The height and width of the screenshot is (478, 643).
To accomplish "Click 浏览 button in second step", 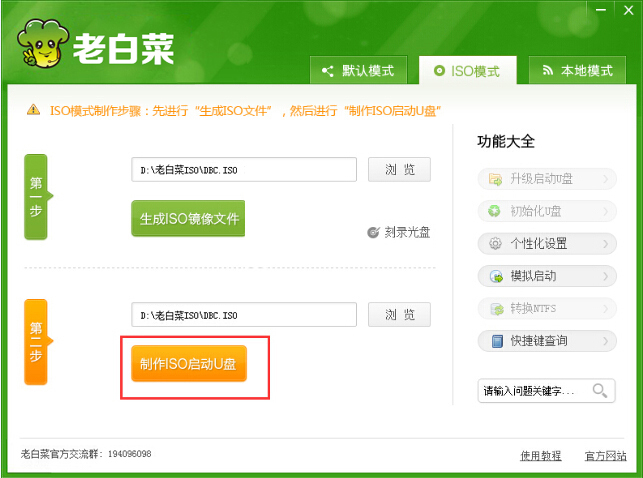I will tap(399, 314).
